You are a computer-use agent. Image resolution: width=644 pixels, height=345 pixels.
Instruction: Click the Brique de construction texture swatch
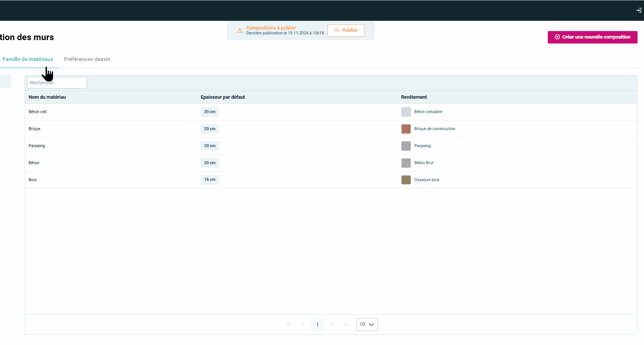coord(406,129)
